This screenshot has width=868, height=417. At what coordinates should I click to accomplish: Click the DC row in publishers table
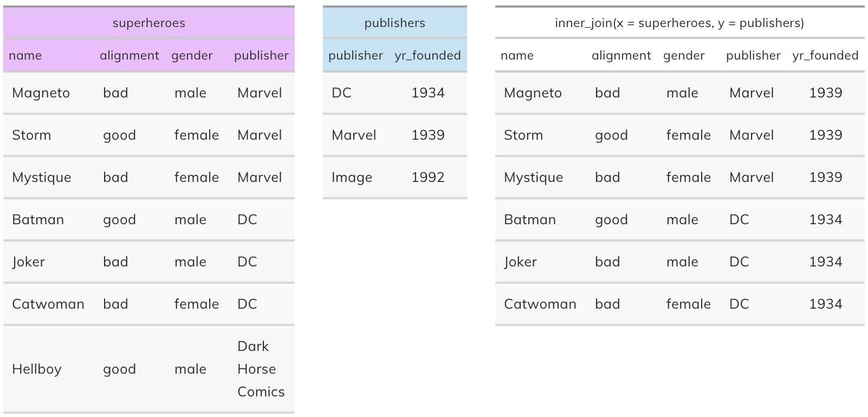tap(395, 93)
